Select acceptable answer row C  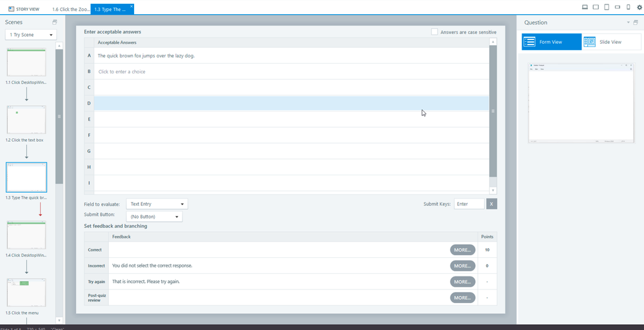pos(291,88)
